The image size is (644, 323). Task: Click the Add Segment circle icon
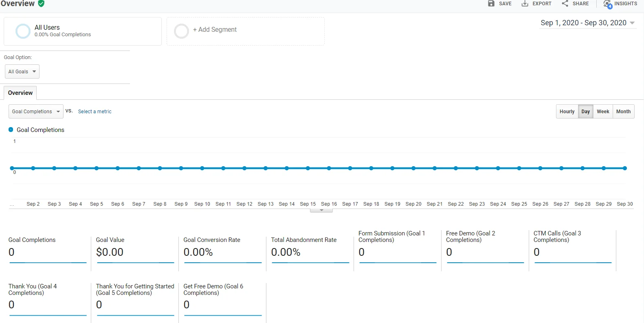coord(181,31)
